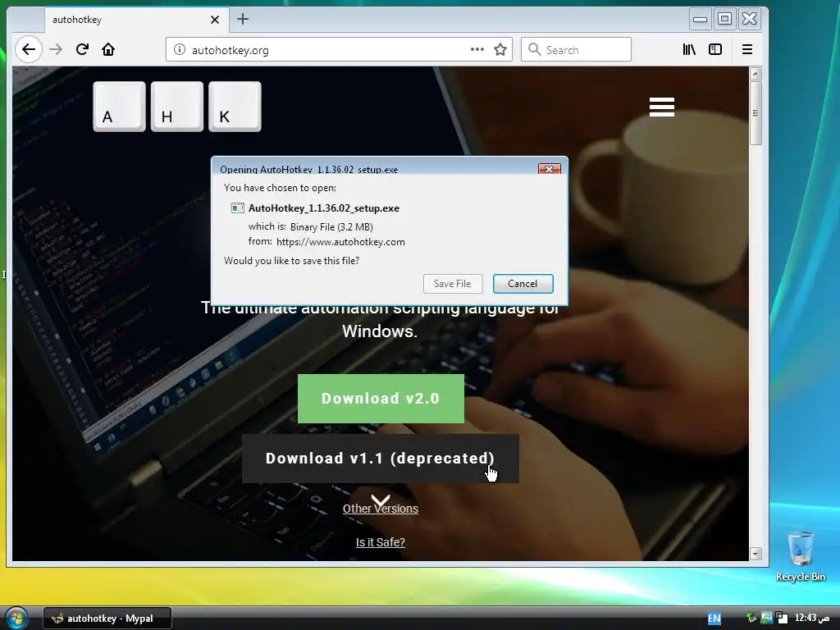Click the setup.exe file icon in dialog
Image resolution: width=840 pixels, height=630 pixels.
pos(237,208)
